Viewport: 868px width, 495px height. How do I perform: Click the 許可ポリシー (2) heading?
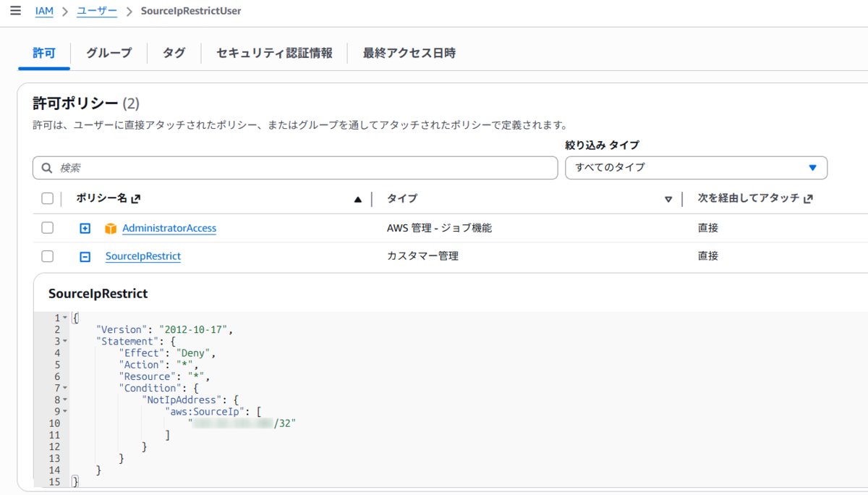86,103
